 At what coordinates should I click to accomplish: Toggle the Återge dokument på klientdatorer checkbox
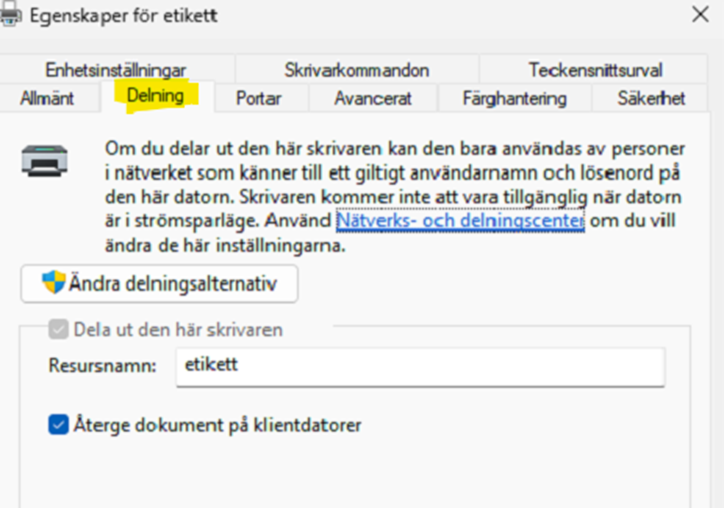(58, 425)
